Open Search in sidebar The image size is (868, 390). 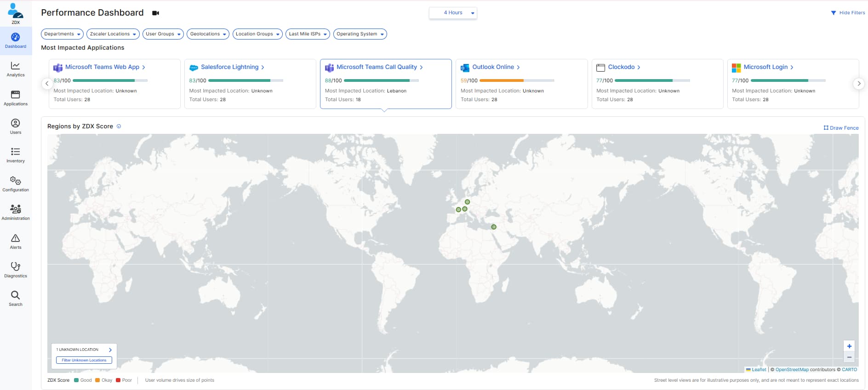pos(16,298)
